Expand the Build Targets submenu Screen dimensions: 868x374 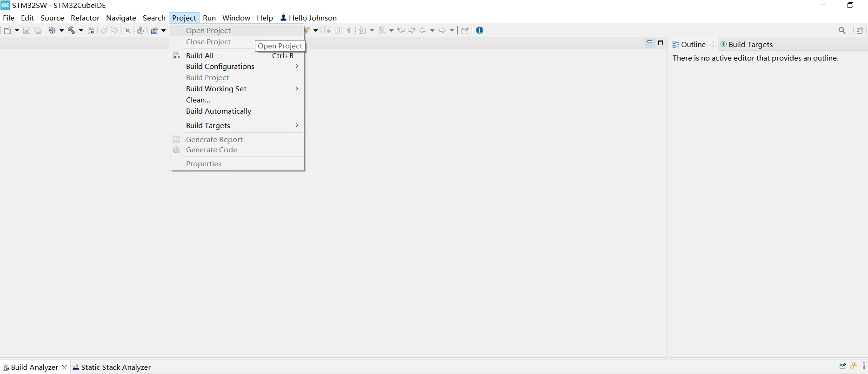click(x=237, y=126)
